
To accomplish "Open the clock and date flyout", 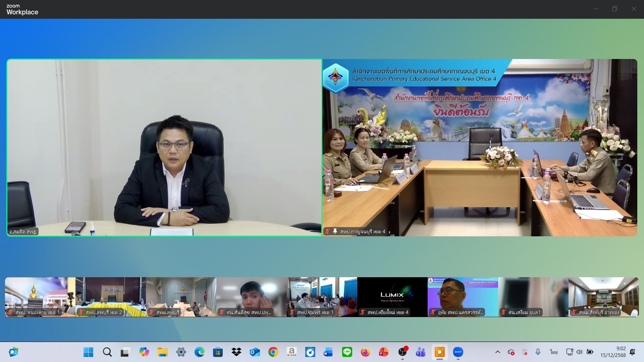I will 613,352.
